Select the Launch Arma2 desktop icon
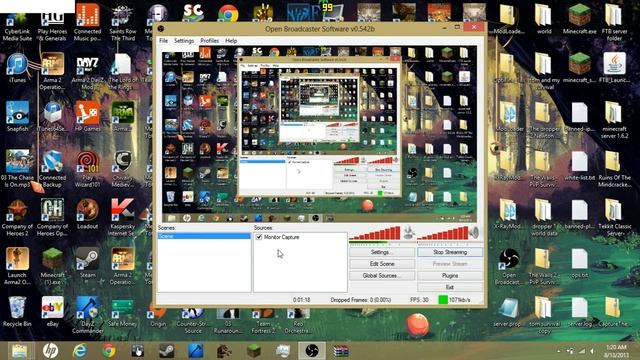 pyautogui.click(x=17, y=265)
